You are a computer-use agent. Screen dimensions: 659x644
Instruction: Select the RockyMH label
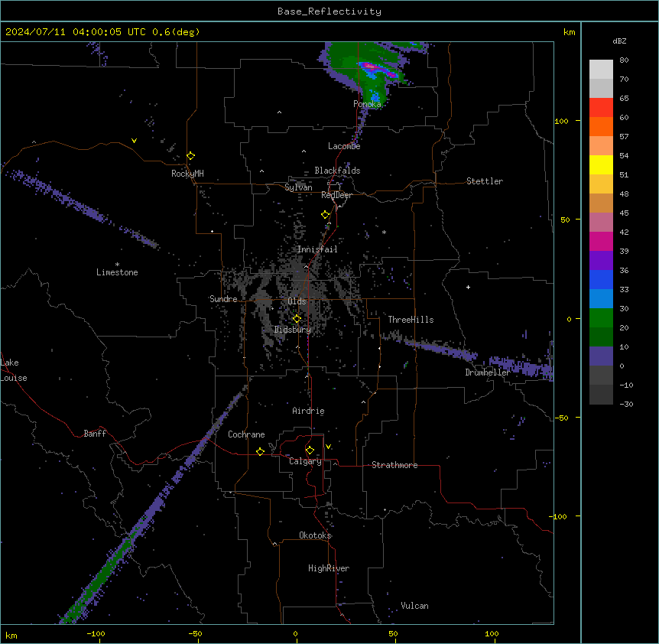pos(187,174)
